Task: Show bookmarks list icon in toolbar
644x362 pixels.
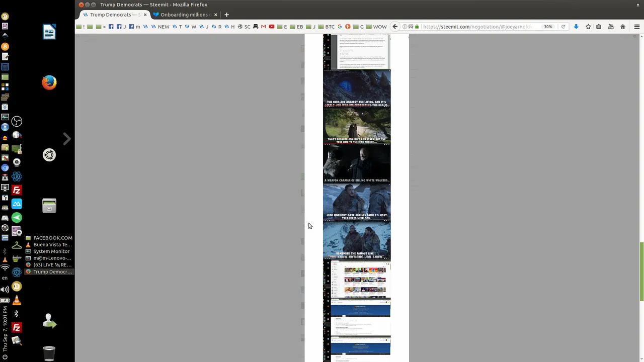Action: [599, 27]
